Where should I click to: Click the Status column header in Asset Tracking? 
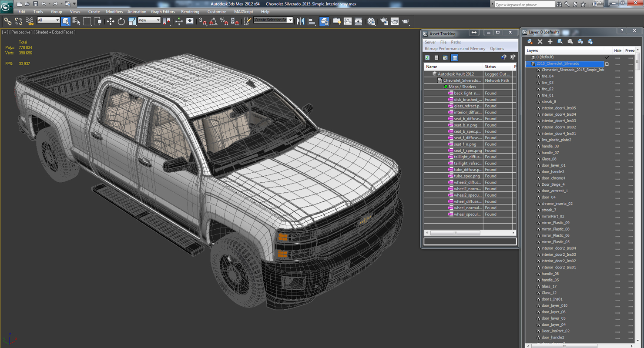pos(498,67)
